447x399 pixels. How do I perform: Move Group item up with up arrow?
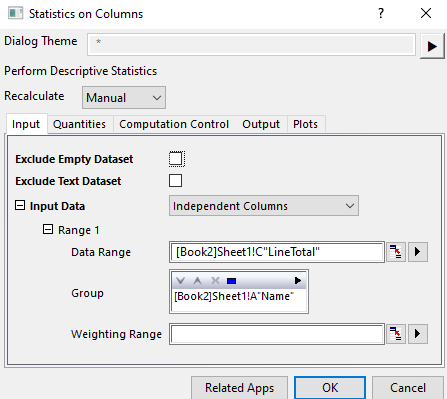tap(198, 281)
